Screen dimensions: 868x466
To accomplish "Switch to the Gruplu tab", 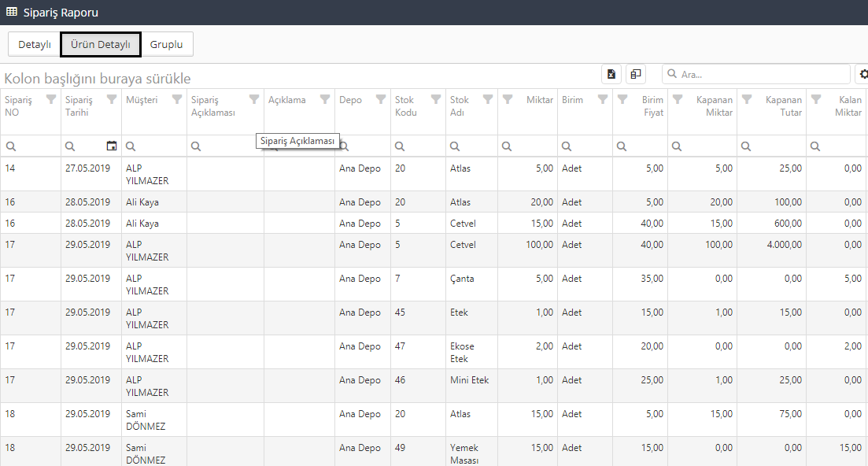I will tap(166, 44).
